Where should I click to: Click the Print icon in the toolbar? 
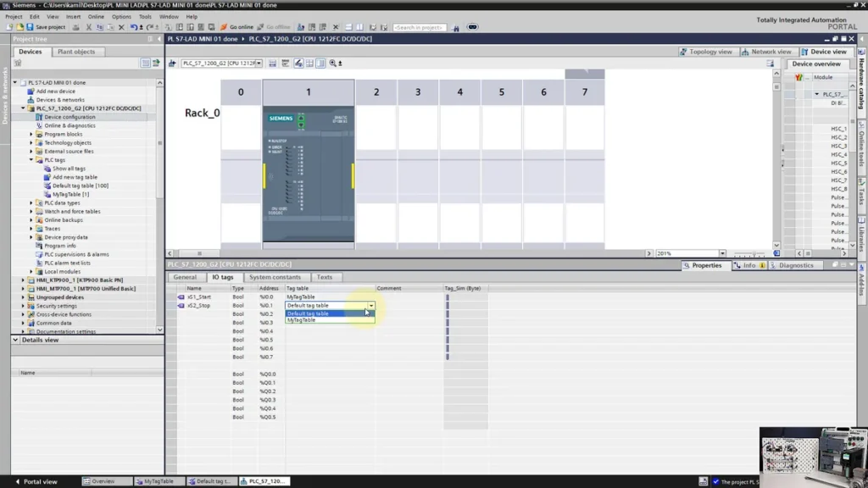click(x=75, y=27)
